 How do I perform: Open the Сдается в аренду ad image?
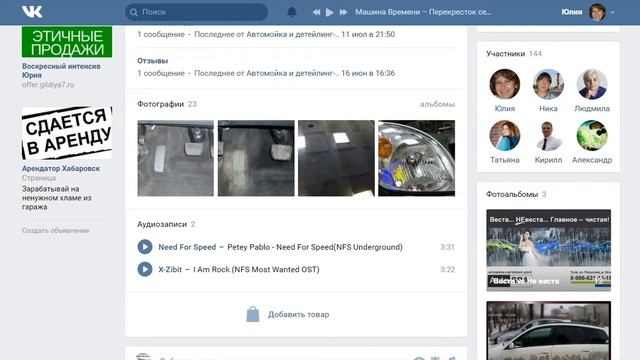tap(67, 133)
